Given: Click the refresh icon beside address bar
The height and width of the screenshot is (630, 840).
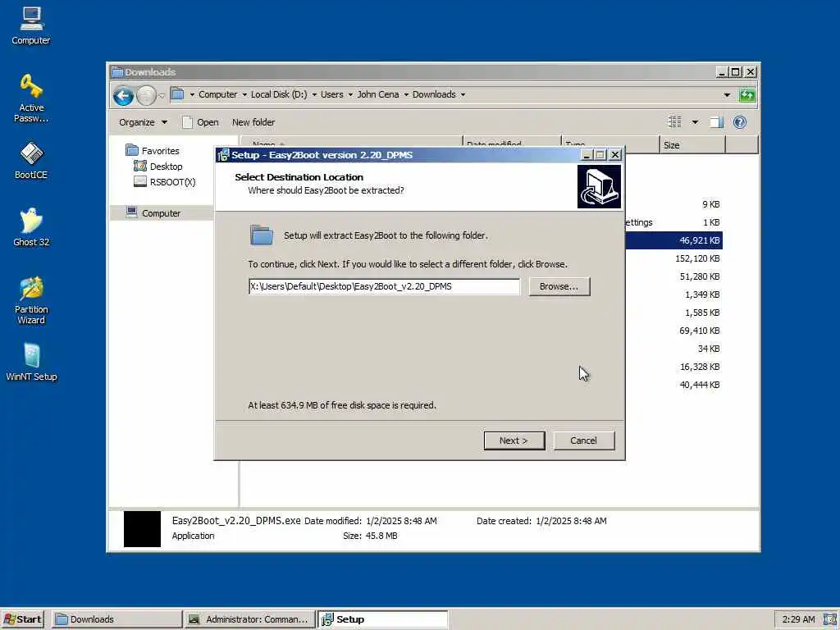Looking at the screenshot, I should click(746, 95).
